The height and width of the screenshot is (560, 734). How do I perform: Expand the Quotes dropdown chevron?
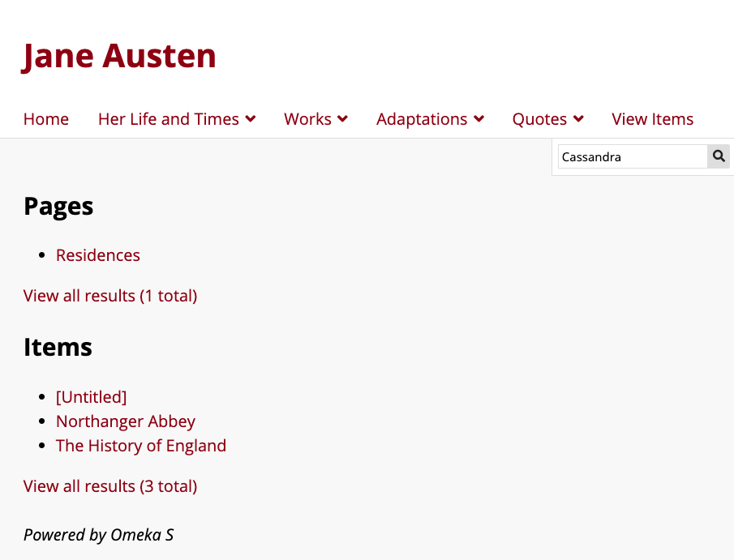click(578, 119)
